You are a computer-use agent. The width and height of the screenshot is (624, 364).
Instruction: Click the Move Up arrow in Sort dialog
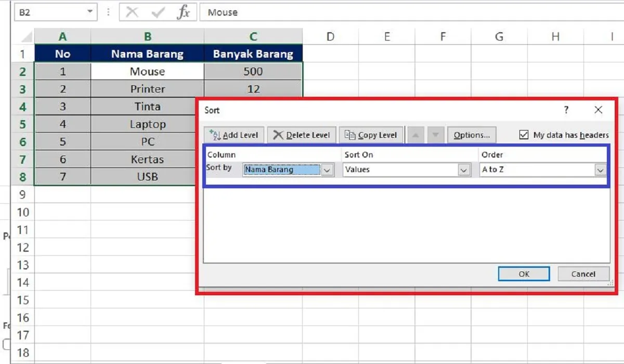415,135
